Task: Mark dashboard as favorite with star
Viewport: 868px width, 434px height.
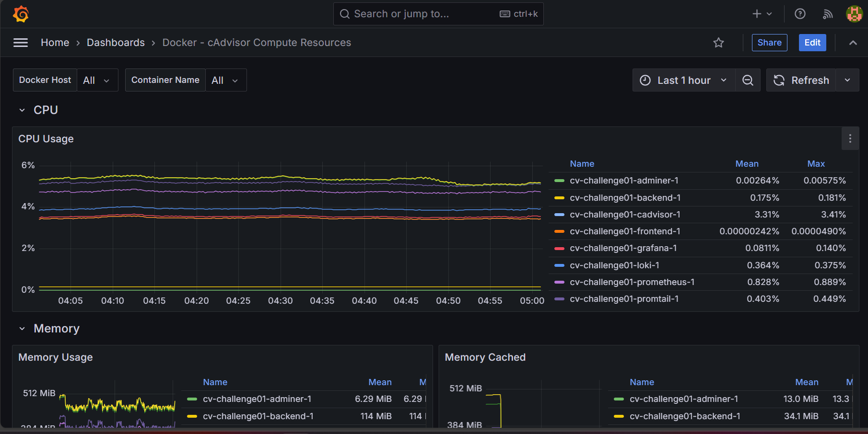Action: (718, 43)
